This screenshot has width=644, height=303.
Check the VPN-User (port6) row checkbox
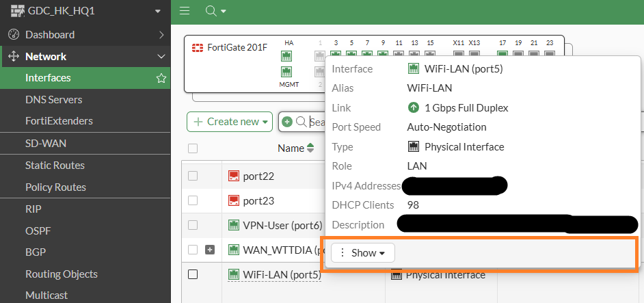pyautogui.click(x=193, y=225)
